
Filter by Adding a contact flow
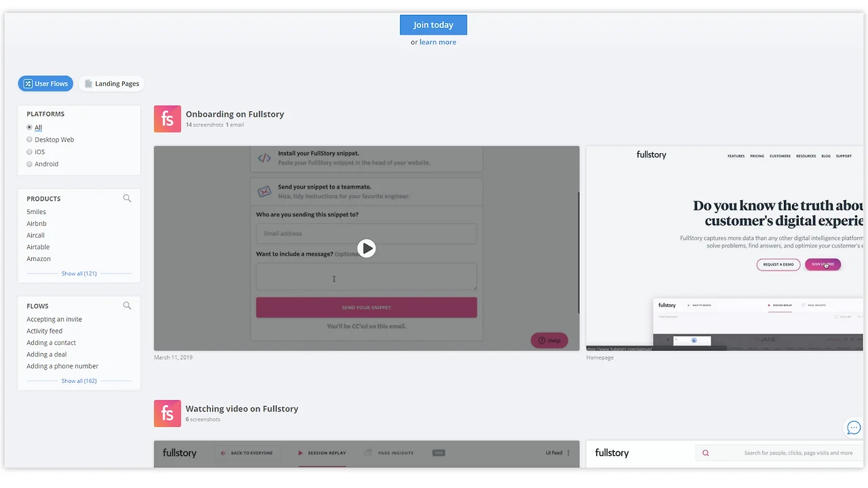(52, 343)
